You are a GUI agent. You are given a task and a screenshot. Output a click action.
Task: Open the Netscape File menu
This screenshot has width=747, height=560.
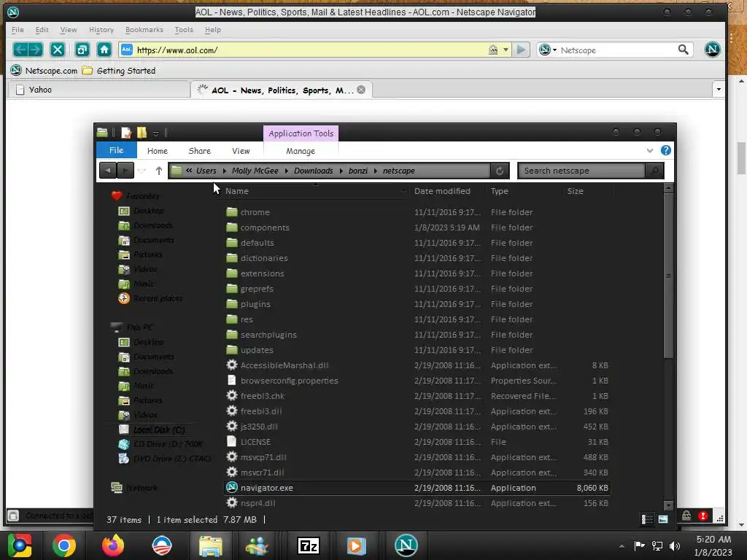click(18, 29)
